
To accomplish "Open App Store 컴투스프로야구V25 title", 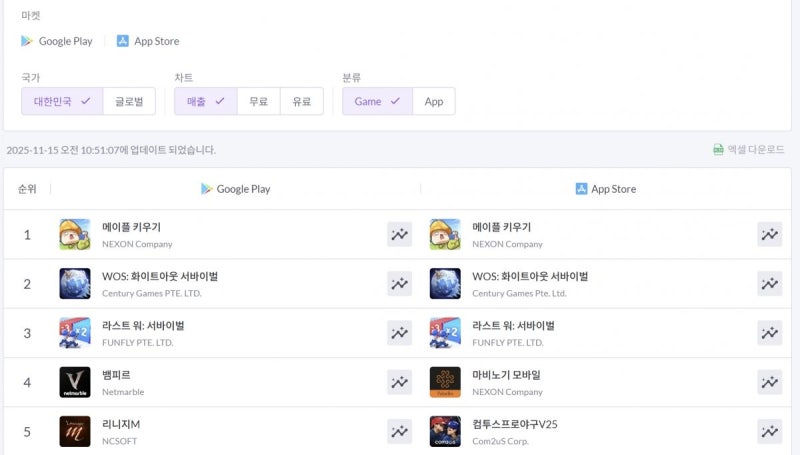I will click(514, 424).
